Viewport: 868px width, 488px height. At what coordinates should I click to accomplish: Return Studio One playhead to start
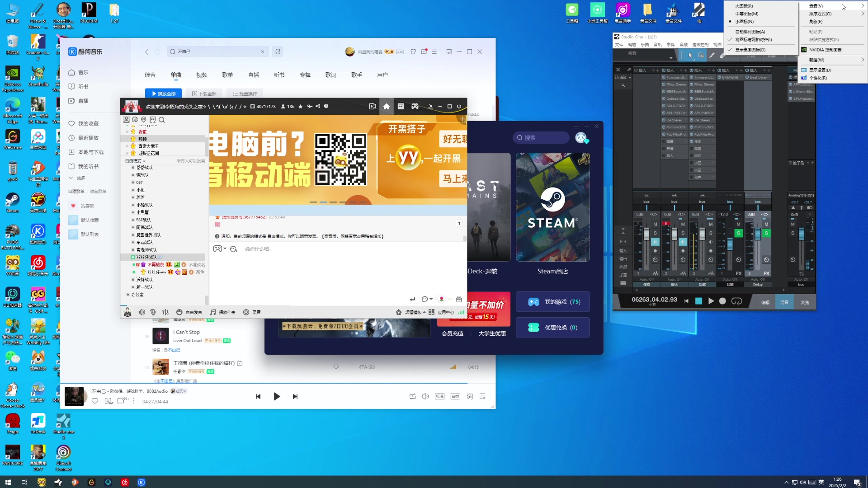click(x=686, y=301)
